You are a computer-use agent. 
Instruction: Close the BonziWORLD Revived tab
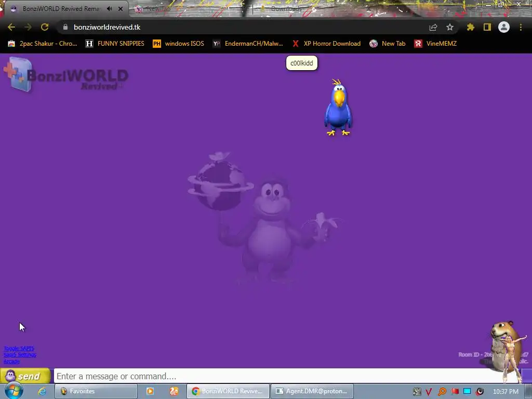click(x=121, y=9)
